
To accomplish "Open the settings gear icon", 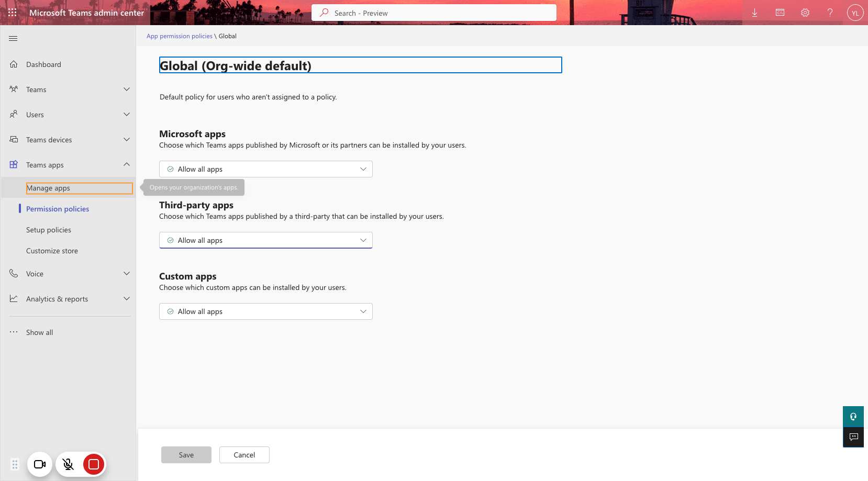I will pos(805,13).
